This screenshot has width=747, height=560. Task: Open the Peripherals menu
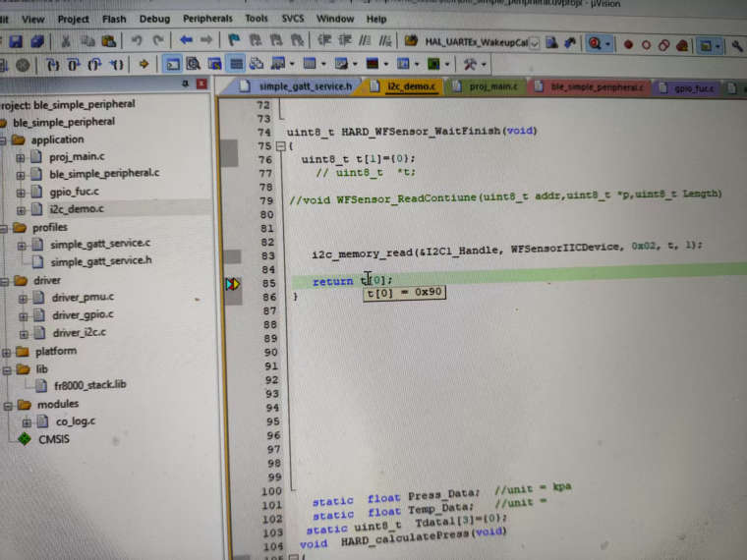[207, 18]
